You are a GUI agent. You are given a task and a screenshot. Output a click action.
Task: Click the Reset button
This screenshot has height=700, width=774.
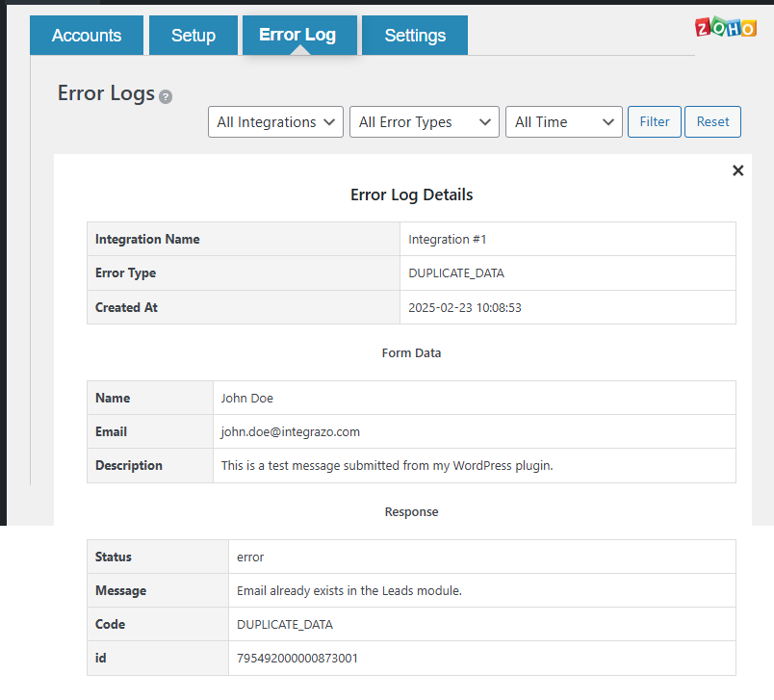click(712, 122)
